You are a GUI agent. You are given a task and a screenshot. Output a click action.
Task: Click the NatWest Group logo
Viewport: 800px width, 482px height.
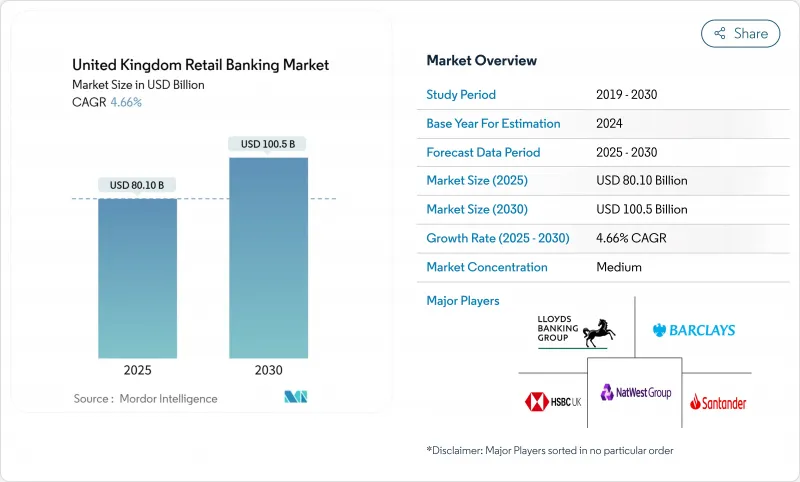coord(635,393)
